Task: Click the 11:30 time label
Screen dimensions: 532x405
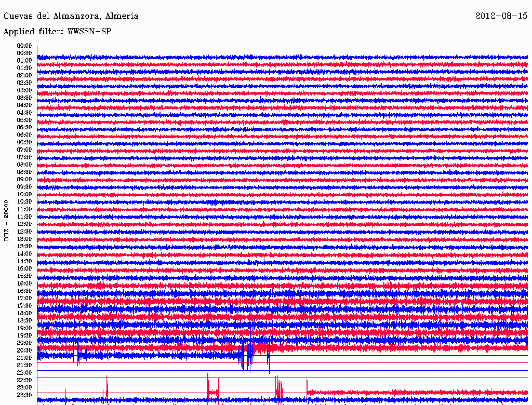Action: click(x=24, y=217)
